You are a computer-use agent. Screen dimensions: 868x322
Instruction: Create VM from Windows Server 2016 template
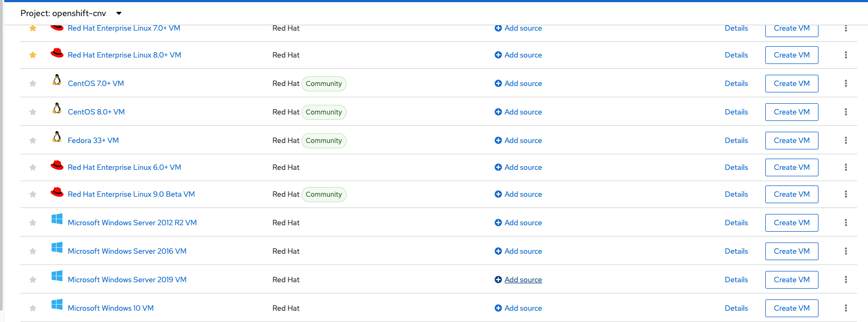pyautogui.click(x=792, y=251)
